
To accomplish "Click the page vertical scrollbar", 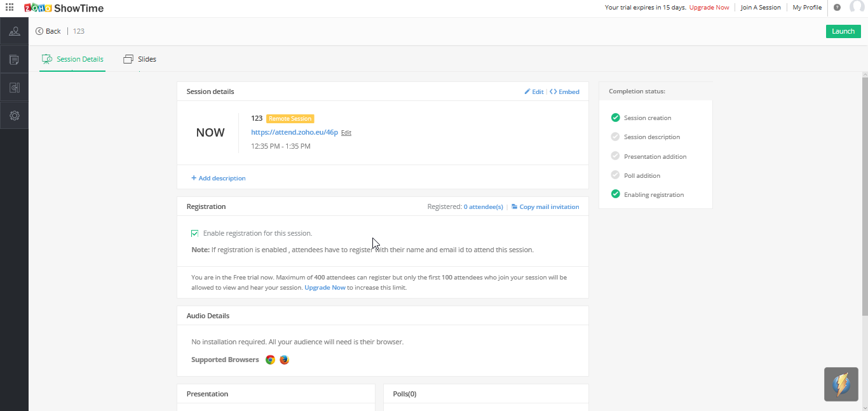I will coord(864,191).
